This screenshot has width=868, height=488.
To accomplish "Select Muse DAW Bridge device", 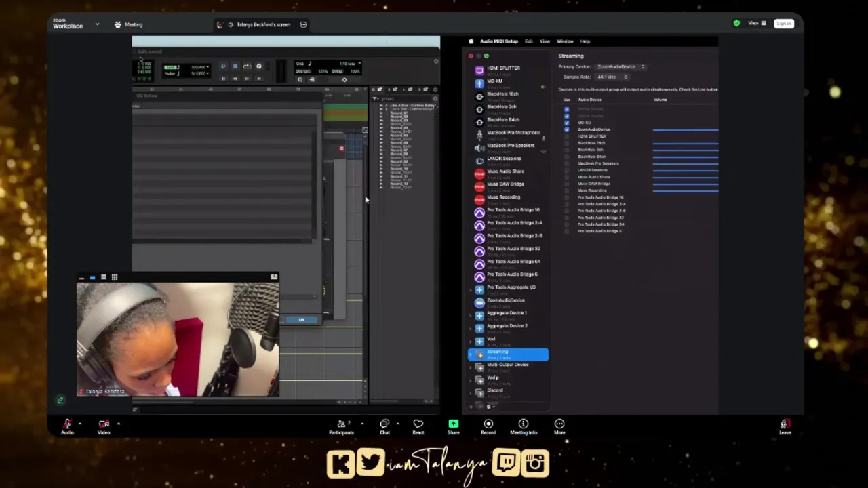I will click(x=507, y=186).
